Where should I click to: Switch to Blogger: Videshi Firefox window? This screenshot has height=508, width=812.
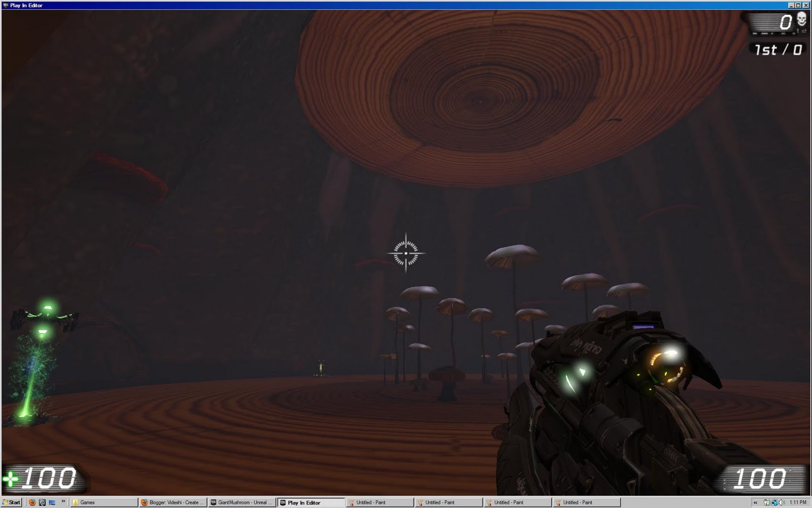coord(173,502)
